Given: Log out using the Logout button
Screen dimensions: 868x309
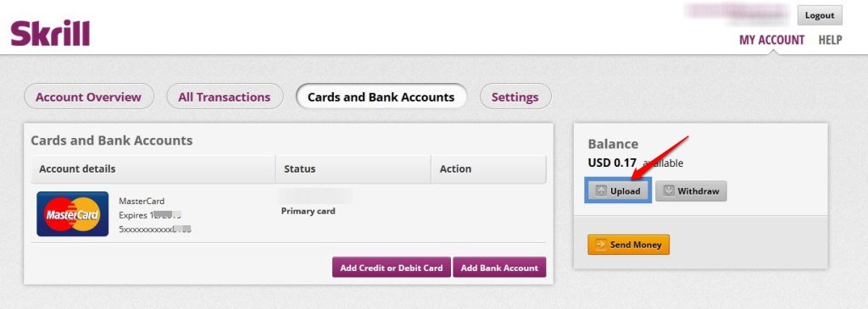Looking at the screenshot, I should click(820, 15).
